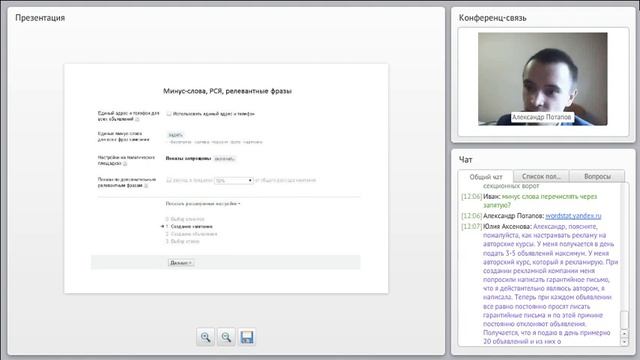Click the Далее button on the slide
The width and height of the screenshot is (640, 360).
pyautogui.click(x=181, y=263)
